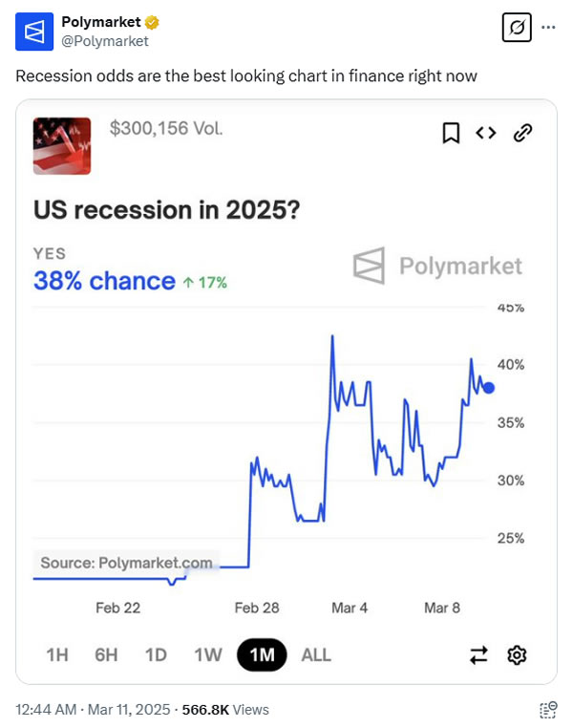Click the blue current-value chart dot
The width and height of the screenshot is (573, 728).
[x=489, y=387]
